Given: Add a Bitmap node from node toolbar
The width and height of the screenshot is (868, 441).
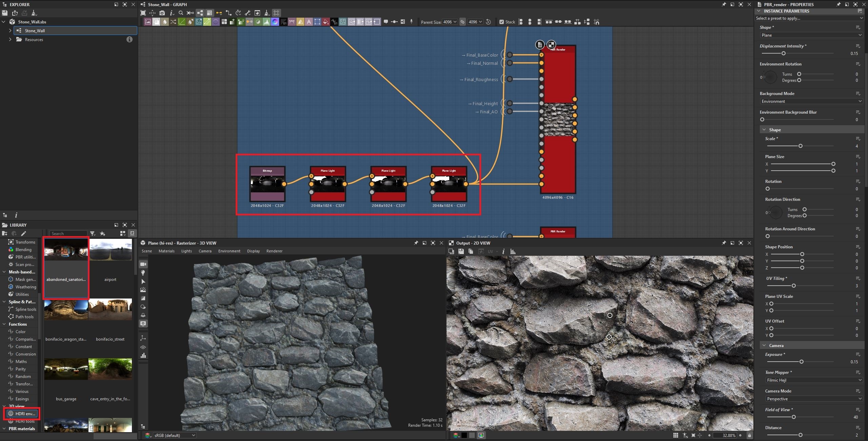Looking at the screenshot, I should 148,22.
